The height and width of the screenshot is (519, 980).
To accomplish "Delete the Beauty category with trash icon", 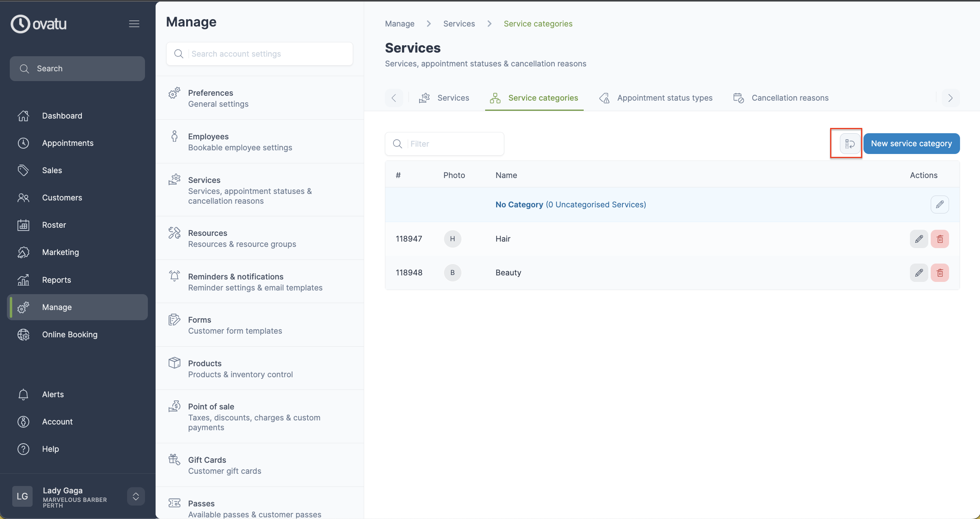I will coord(940,273).
